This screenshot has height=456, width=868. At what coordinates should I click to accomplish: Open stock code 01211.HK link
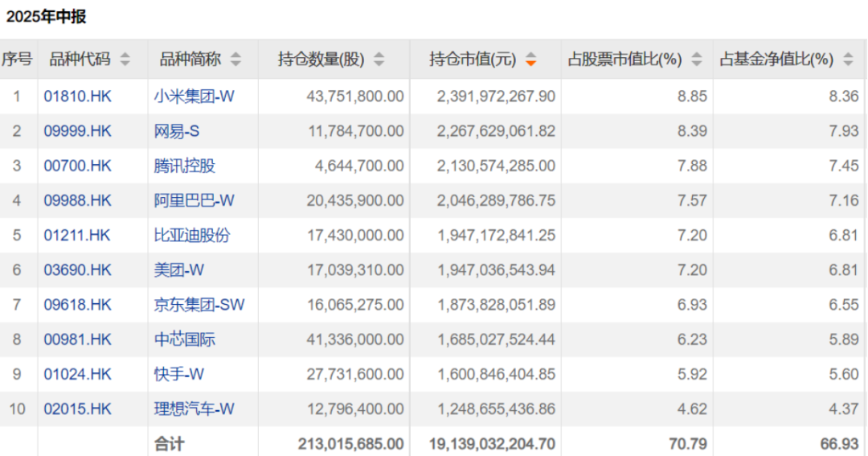(x=77, y=236)
